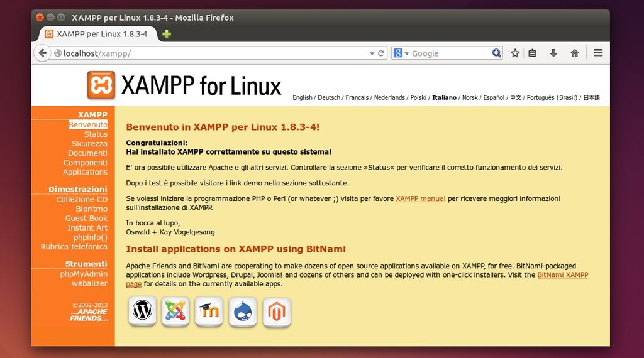Click the WordPress application icon

pos(142,311)
